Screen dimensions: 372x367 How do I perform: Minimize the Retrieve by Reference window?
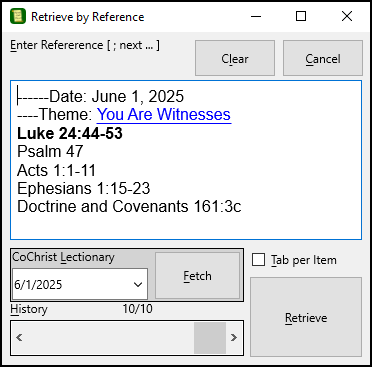coord(256,16)
